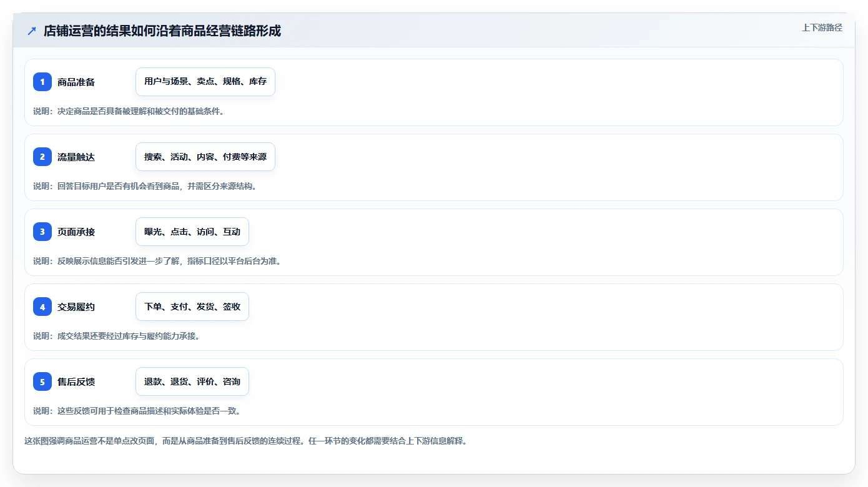Click the number 4 step badge
The width and height of the screenshot is (868, 487).
(x=42, y=307)
